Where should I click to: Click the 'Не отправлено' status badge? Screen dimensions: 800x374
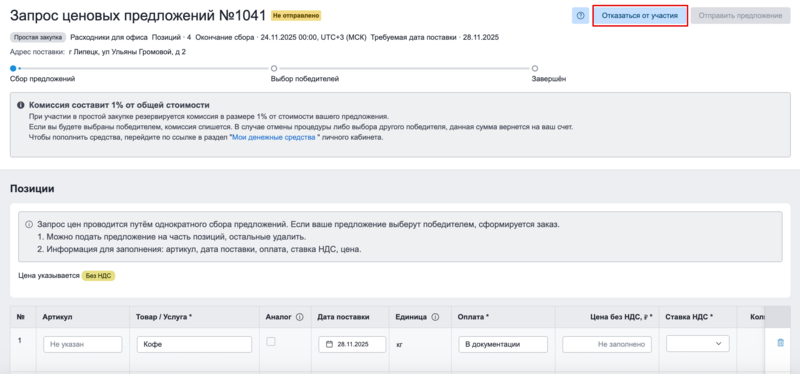click(x=296, y=16)
